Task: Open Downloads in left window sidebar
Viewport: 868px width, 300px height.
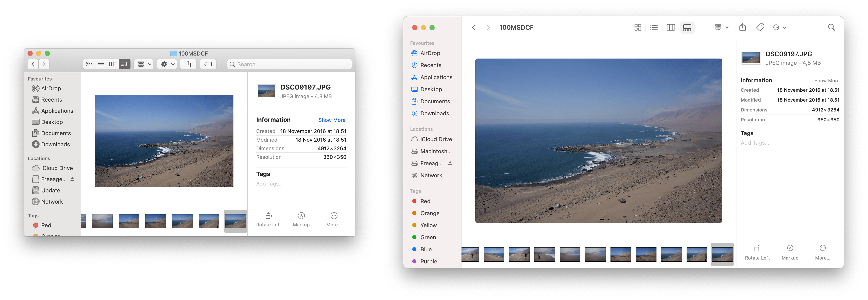Action: [x=51, y=144]
